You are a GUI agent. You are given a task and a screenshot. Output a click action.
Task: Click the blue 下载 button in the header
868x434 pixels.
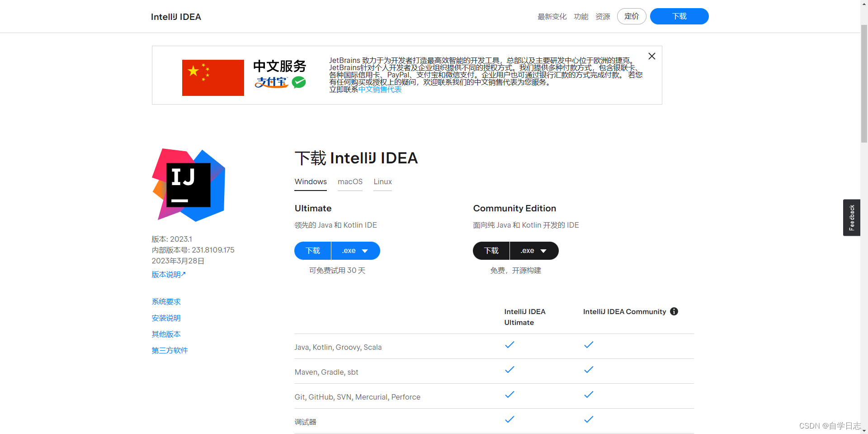pyautogui.click(x=679, y=16)
